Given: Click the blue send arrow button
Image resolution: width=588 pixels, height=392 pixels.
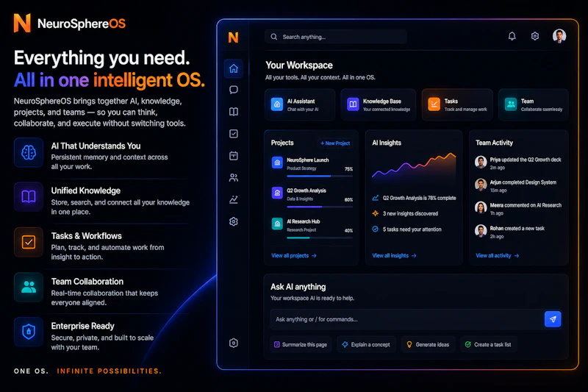Looking at the screenshot, I should click(x=553, y=319).
